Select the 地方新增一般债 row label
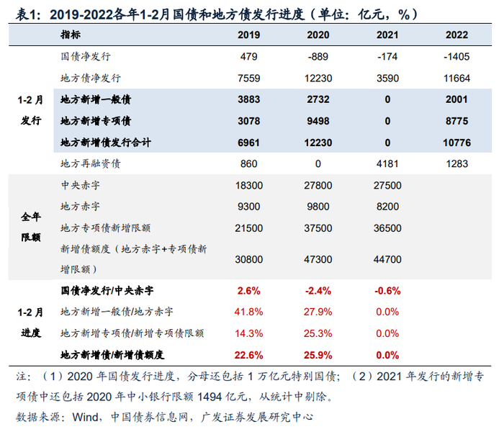Image resolution: width=504 pixels, height=432 pixels. pos(96,99)
